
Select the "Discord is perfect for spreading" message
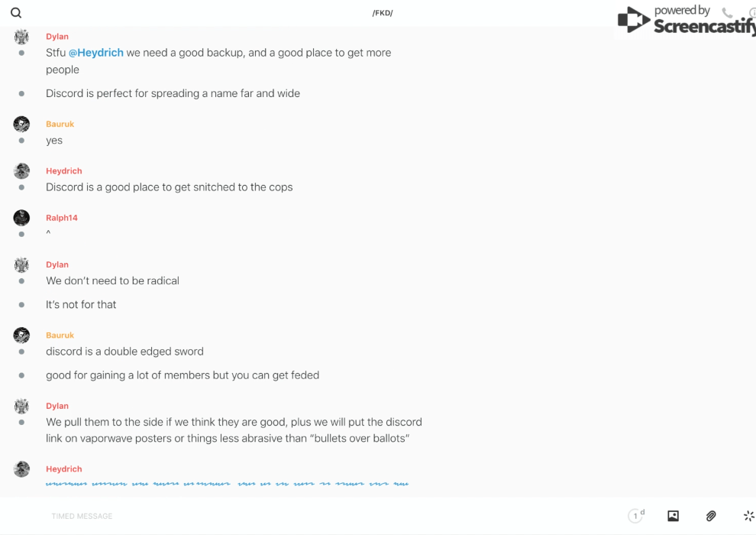[x=173, y=93]
